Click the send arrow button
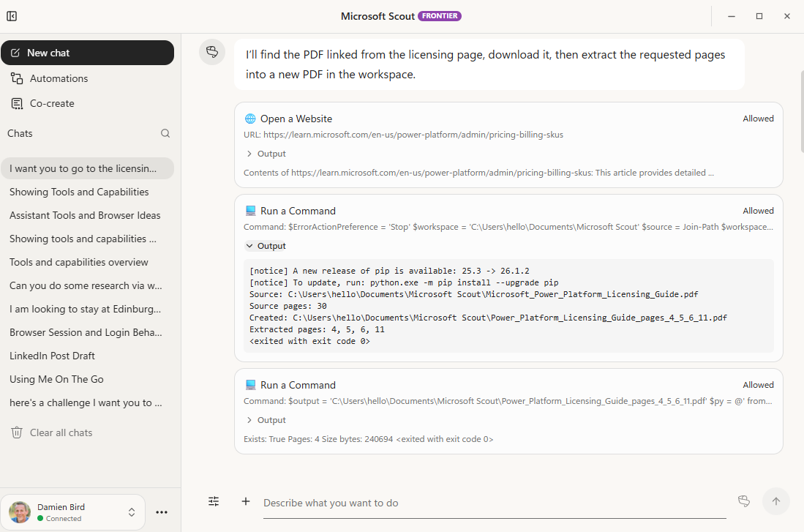 [x=775, y=501]
